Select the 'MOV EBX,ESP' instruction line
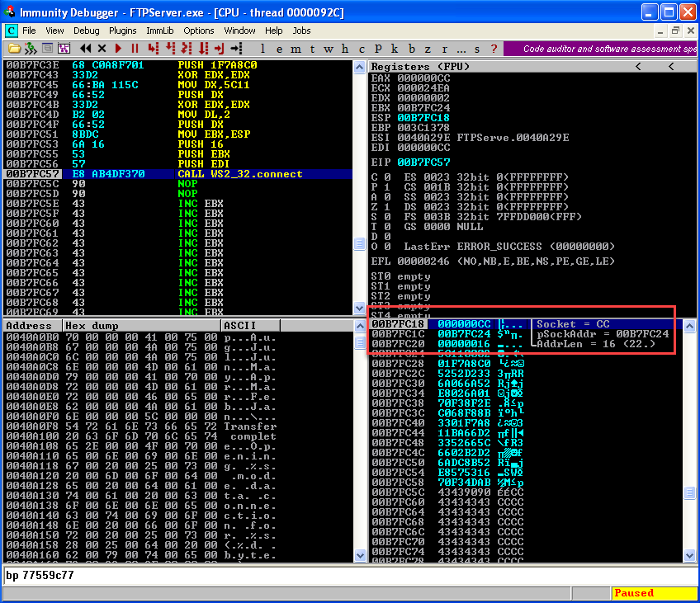This screenshot has height=603, width=700. tap(178, 134)
